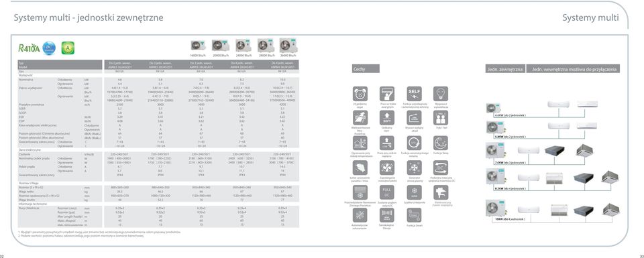Click the dual DC inverter compressor icon
The height and width of the screenshot is (258, 644).
coord(441,168)
